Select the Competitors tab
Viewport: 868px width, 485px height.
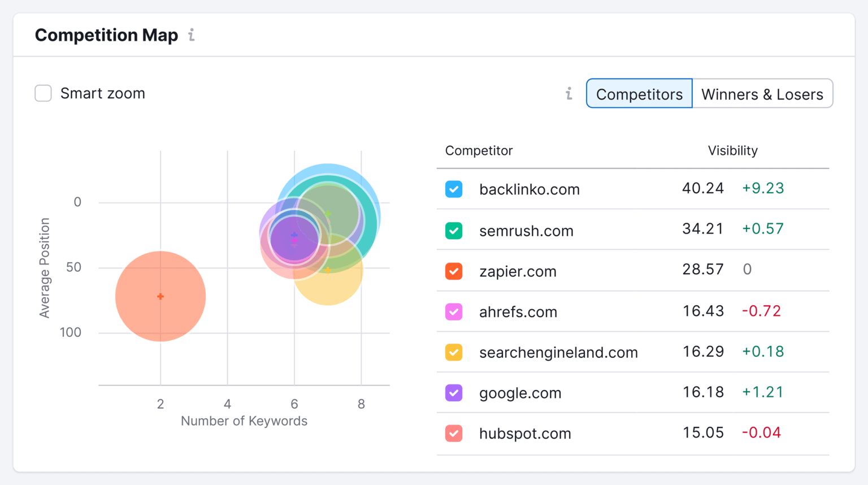click(x=639, y=94)
